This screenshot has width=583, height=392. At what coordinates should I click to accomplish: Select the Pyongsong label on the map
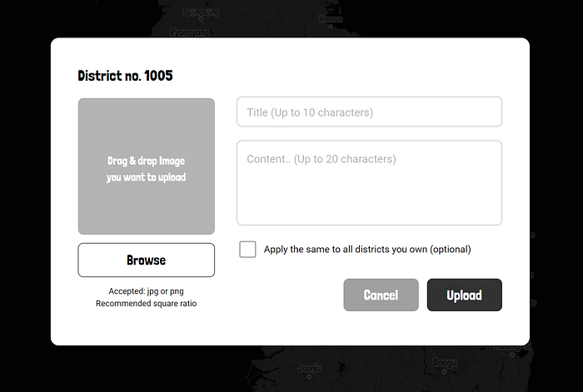201,12
